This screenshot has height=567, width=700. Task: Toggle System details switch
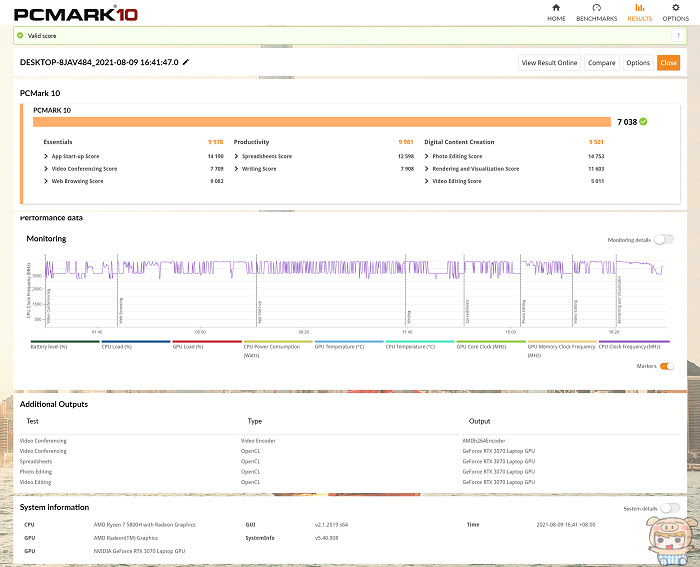[670, 508]
